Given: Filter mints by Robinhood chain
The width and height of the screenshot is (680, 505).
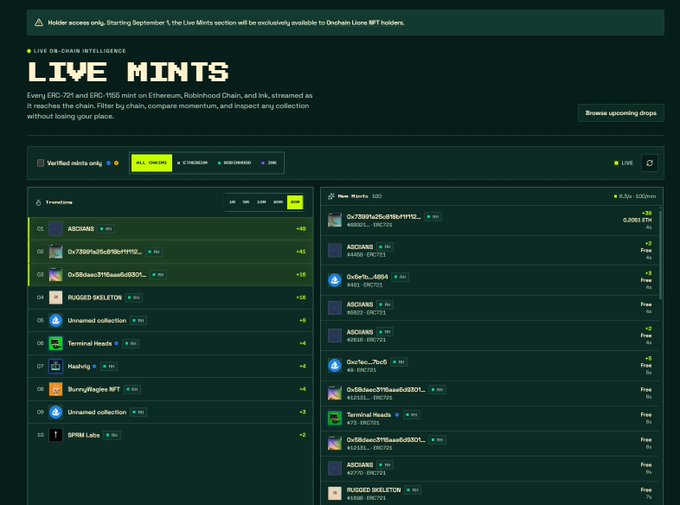Looking at the screenshot, I should 234,163.
